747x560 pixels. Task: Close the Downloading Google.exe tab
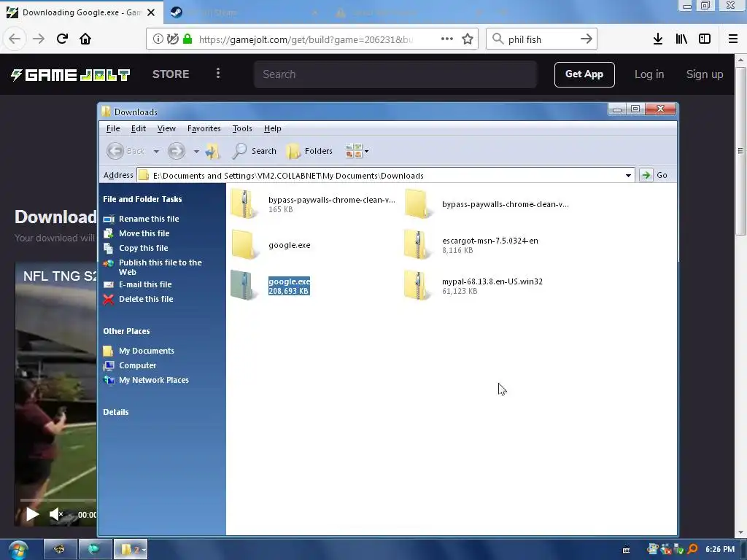coord(151,12)
